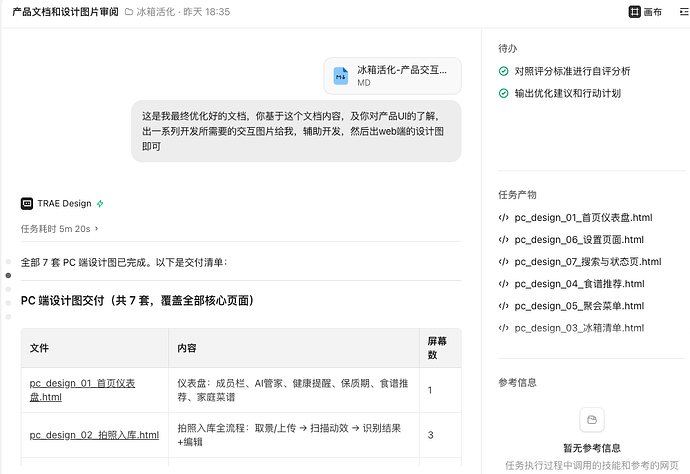690x474 pixels.
Task: Follow the pc_design_01_首页仪表盘.html table link
Action: (82, 390)
